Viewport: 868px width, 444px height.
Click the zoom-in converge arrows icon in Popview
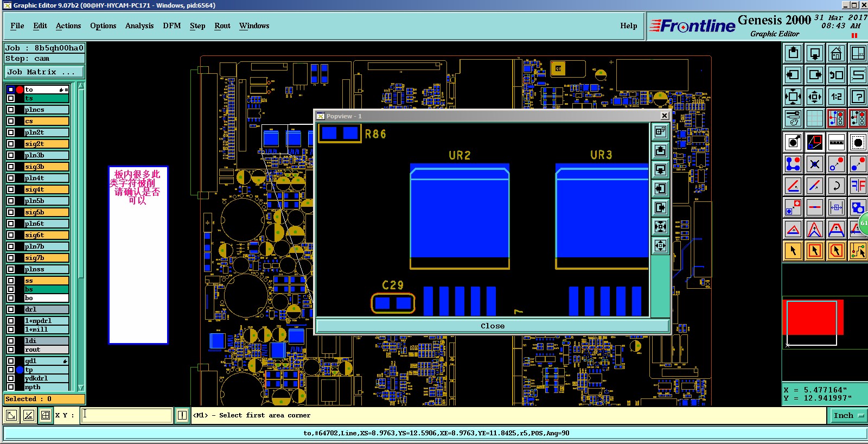[x=660, y=226]
